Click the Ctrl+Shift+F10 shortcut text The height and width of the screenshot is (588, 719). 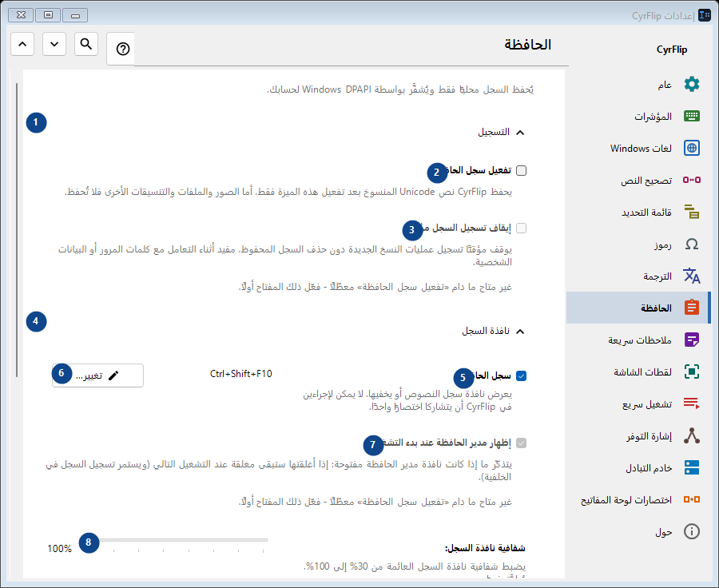[240, 374]
